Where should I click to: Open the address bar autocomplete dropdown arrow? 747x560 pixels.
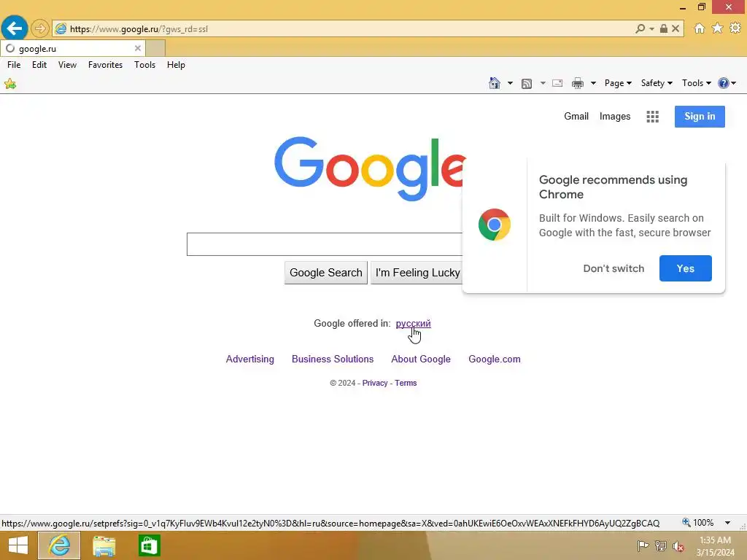651,29
